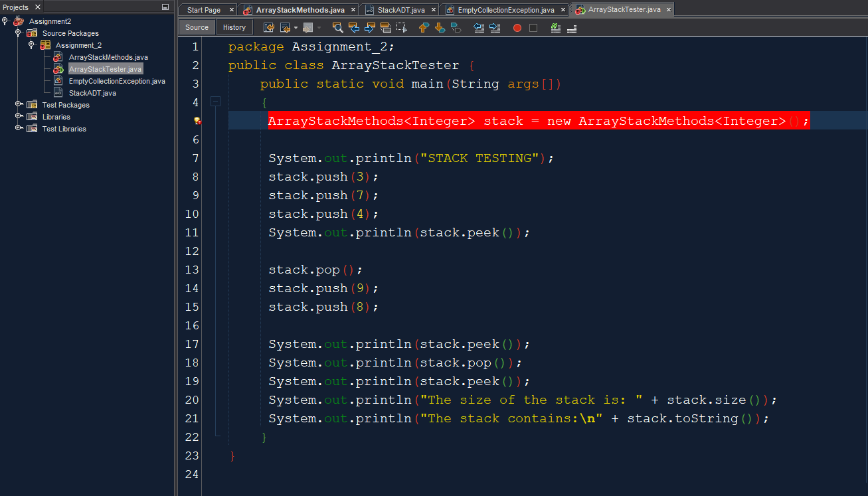Select the Find Selection magnifier icon

click(x=337, y=27)
